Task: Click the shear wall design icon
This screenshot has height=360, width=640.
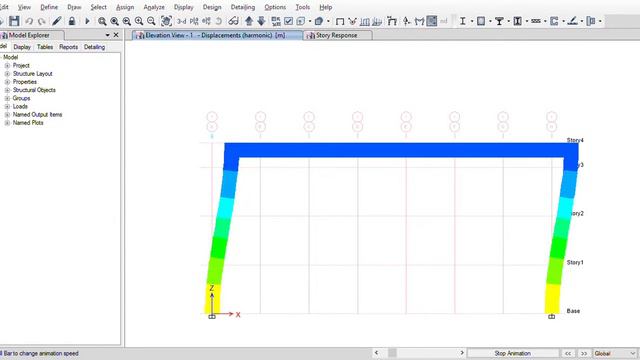Action: tap(554, 21)
